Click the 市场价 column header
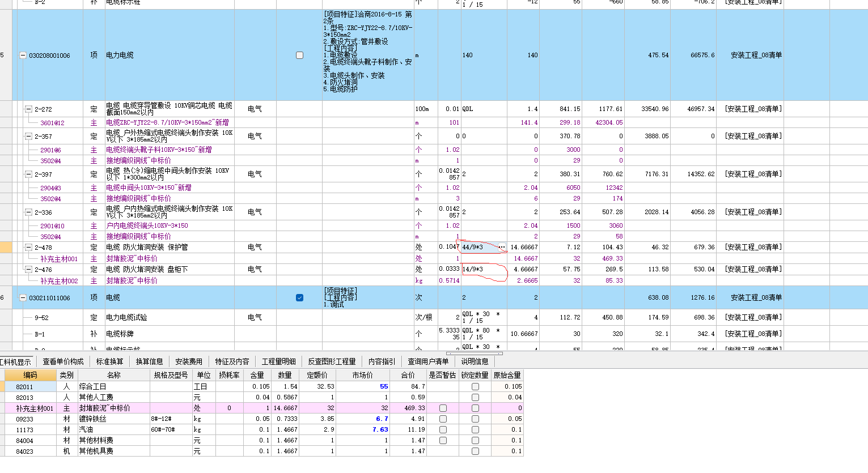The width and height of the screenshot is (868, 473). coord(362,375)
